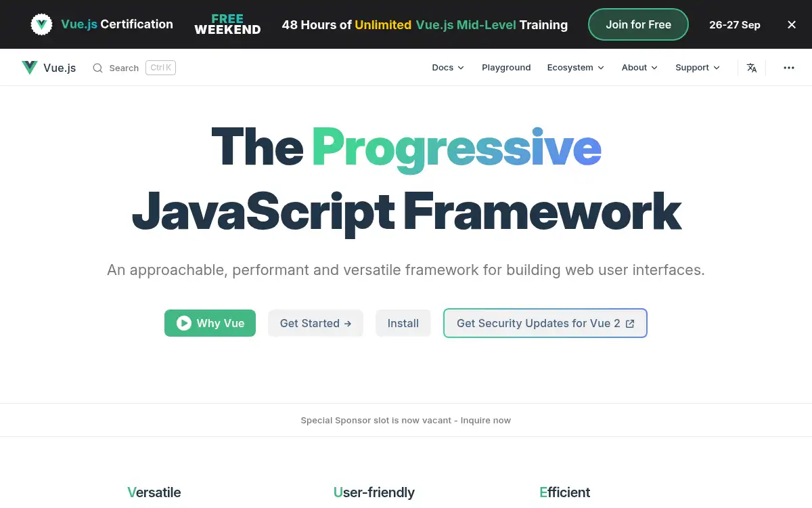Screen dimensions: 812x508
Task: Click the arrow in Get Started button
Action: coord(348,324)
